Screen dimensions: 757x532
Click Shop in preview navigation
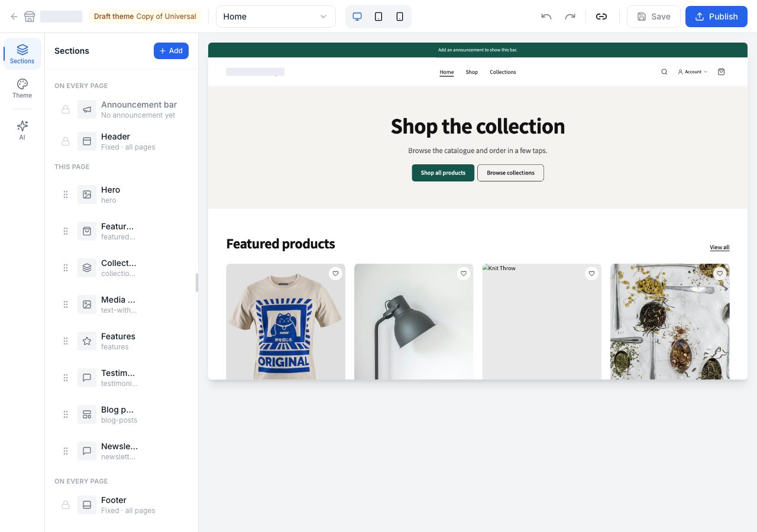coord(471,72)
